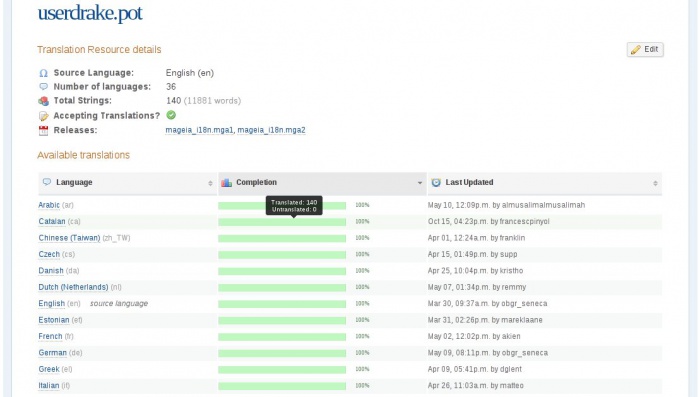Click the 'English (en)' source language value
Image resolution: width=700 pixels, height=397 pixels.
(190, 73)
